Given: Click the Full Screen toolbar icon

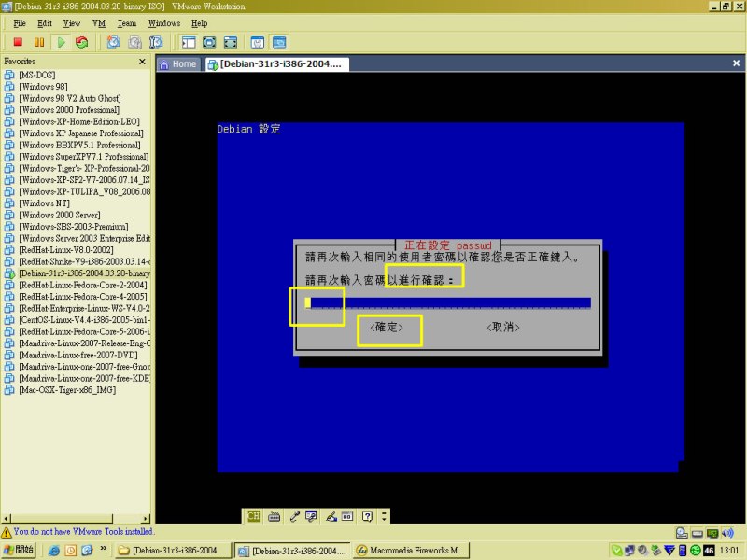Looking at the screenshot, I should point(209,42).
